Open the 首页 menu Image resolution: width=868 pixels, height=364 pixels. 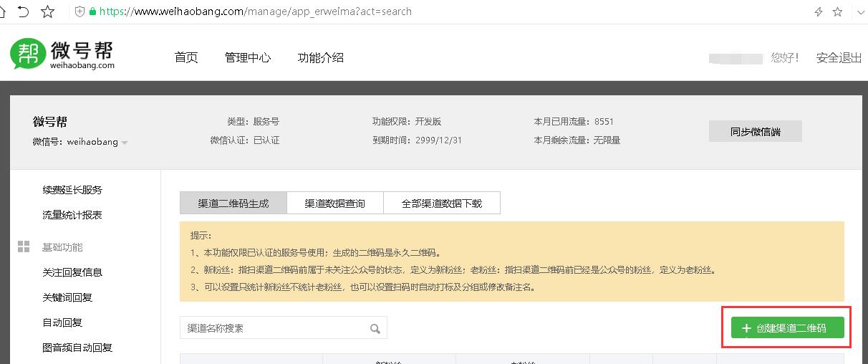[x=186, y=58]
